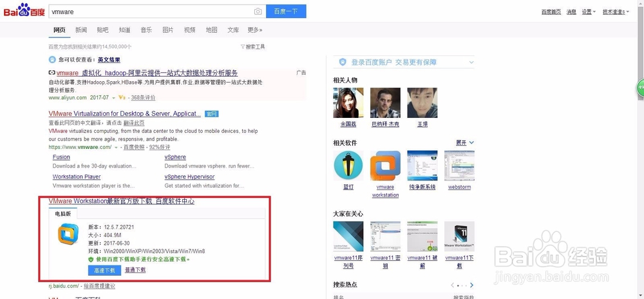Open 王垠 person photo
Viewport: 644px width, 299px height.
click(422, 102)
